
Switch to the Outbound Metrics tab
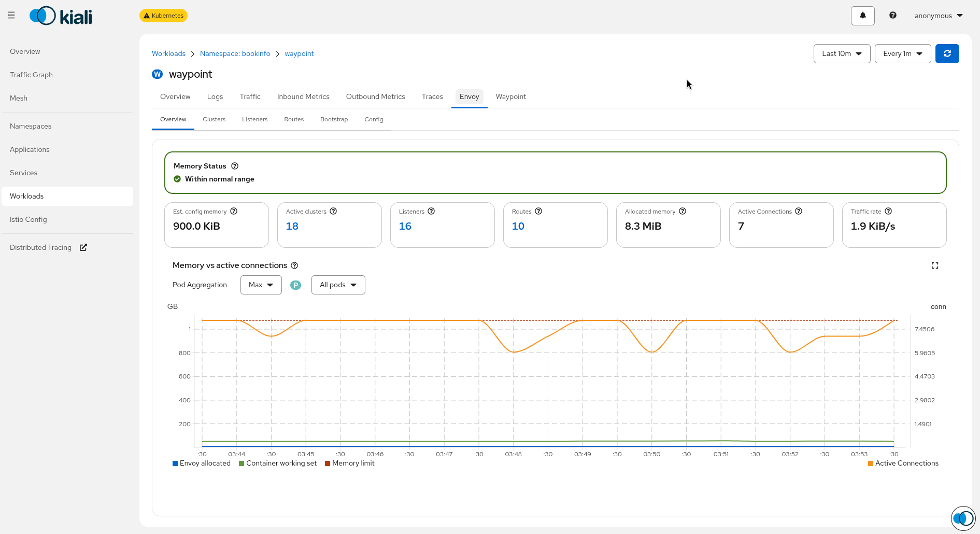(x=375, y=96)
